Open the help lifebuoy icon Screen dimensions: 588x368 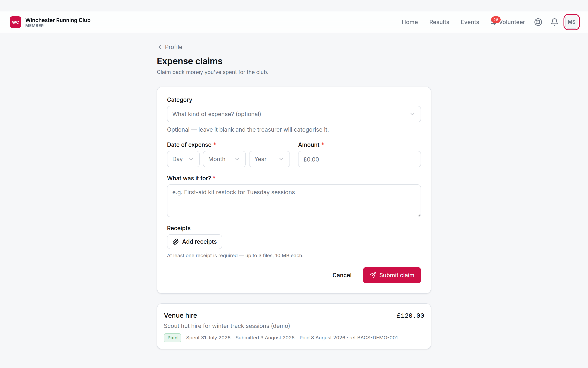pos(538,22)
